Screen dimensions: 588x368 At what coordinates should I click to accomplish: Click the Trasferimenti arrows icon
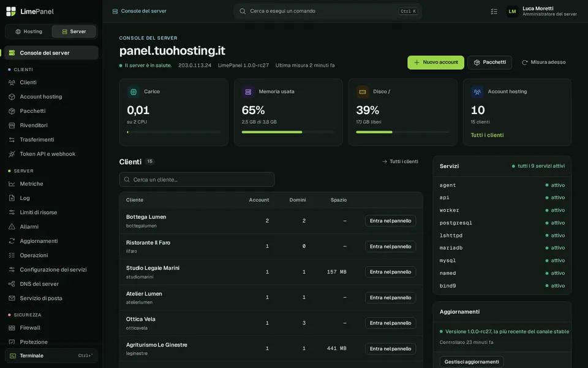tap(12, 140)
